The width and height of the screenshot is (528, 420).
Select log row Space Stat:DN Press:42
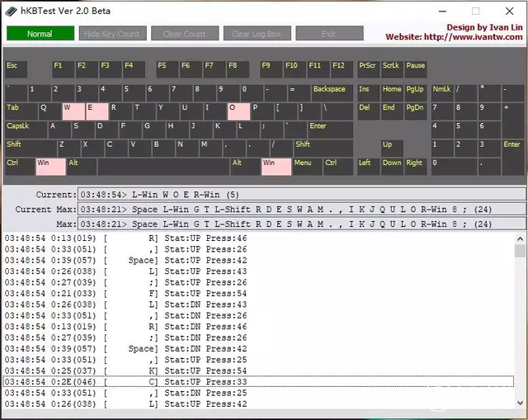point(258,348)
